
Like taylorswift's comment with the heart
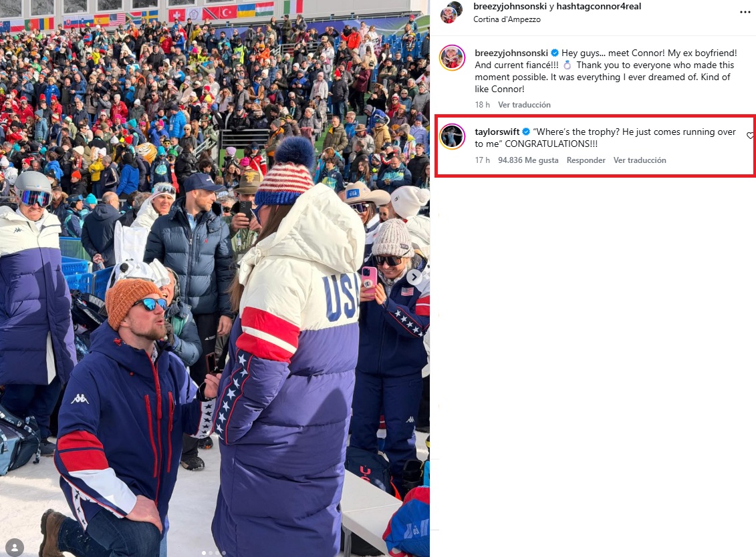pyautogui.click(x=750, y=136)
